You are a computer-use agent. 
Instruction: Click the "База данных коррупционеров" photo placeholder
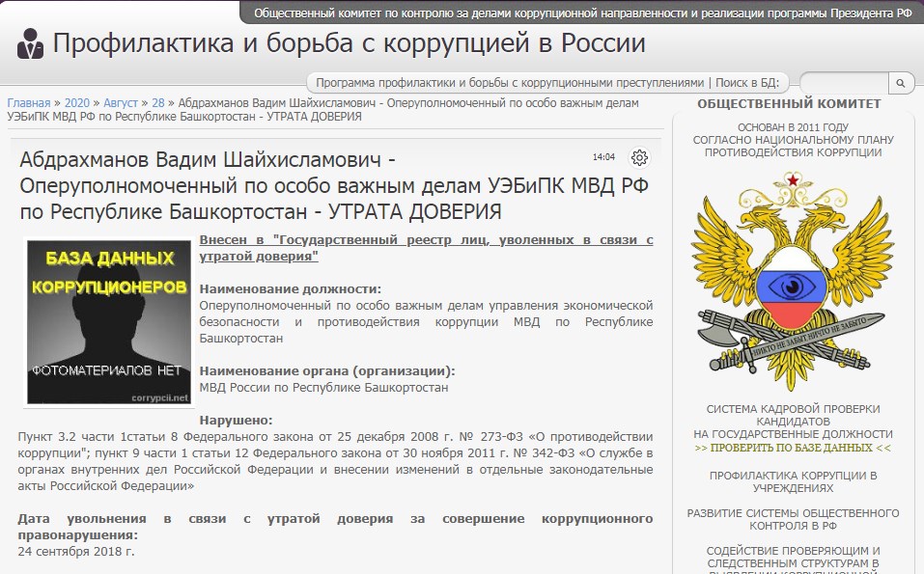pos(109,322)
